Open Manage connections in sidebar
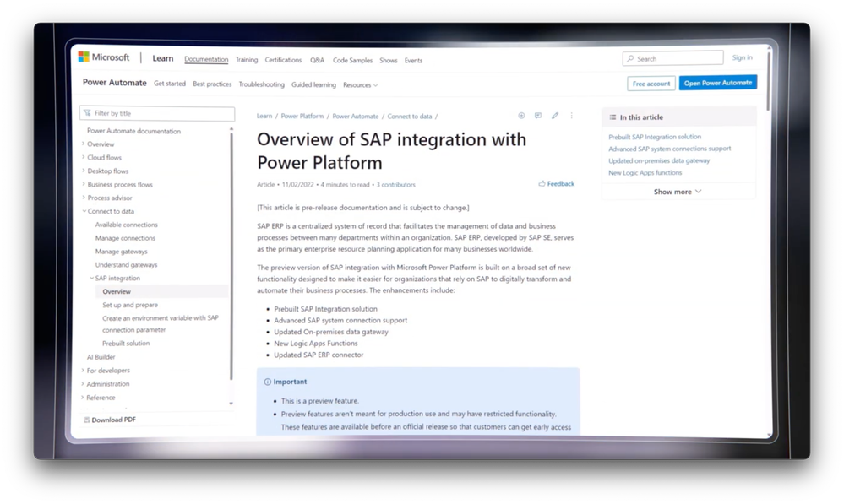 coord(125,238)
